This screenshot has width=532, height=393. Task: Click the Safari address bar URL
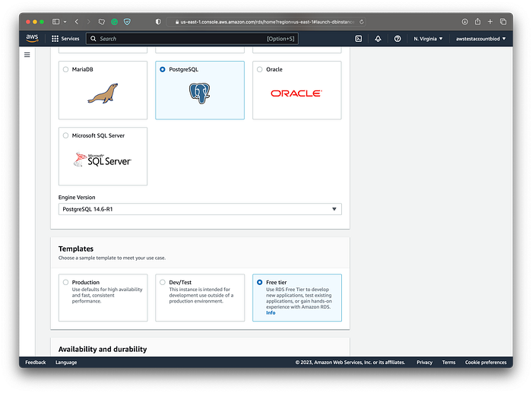click(x=267, y=22)
